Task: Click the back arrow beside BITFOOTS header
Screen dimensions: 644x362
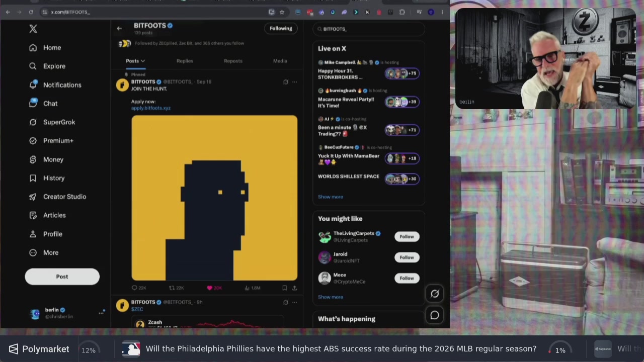Action: click(x=119, y=29)
